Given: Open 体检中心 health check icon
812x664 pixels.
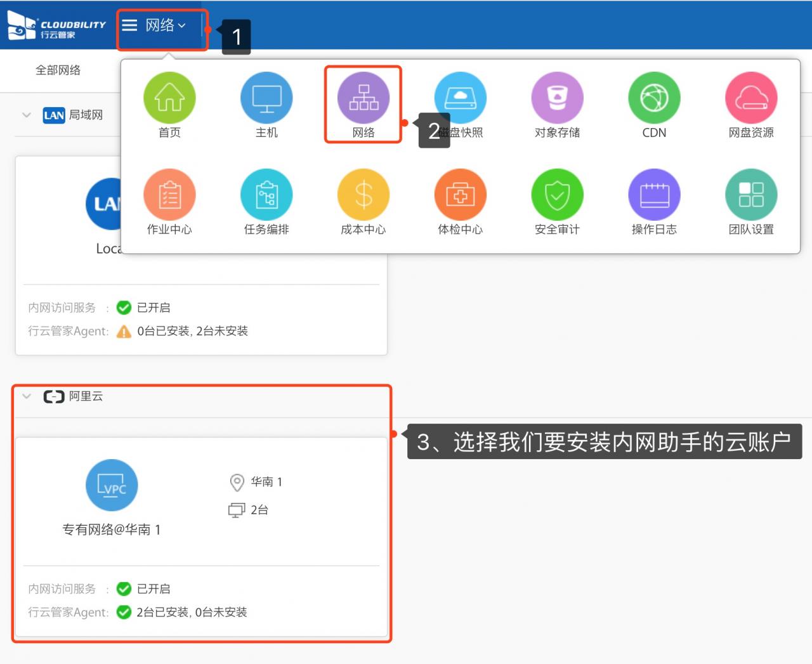Looking at the screenshot, I should coord(461,195).
